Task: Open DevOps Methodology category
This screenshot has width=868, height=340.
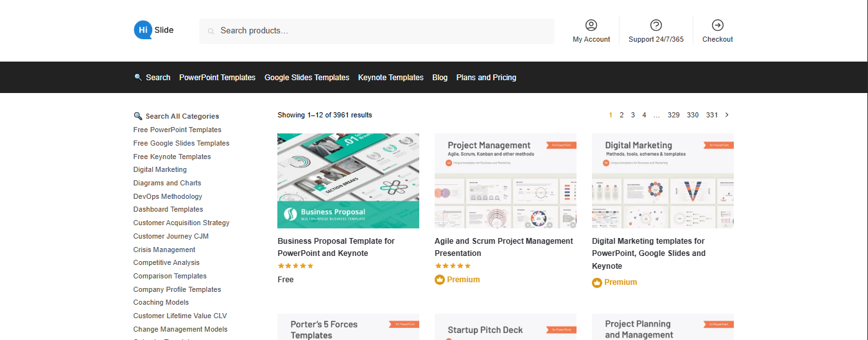Action: point(168,196)
